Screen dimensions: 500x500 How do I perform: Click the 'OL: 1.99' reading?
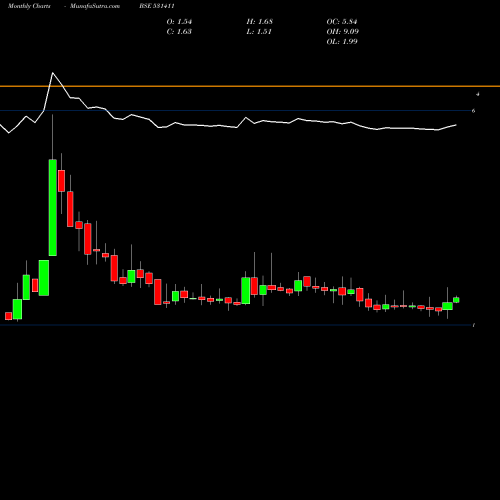point(342,42)
